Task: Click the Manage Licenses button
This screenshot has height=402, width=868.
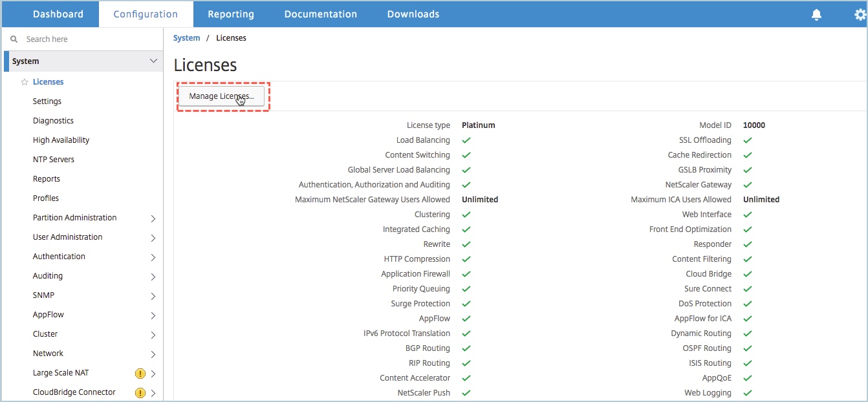Action: pyautogui.click(x=222, y=96)
